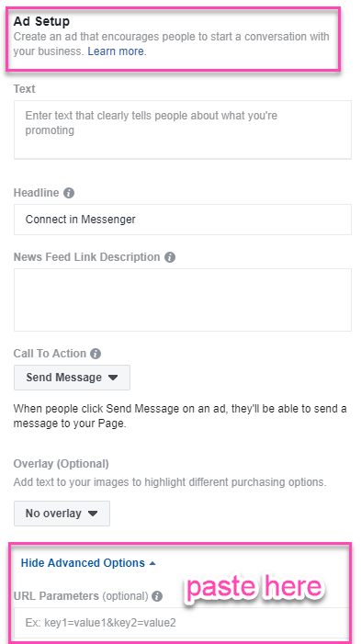
Task: Click the info icon next to Headline
Action: (x=69, y=193)
